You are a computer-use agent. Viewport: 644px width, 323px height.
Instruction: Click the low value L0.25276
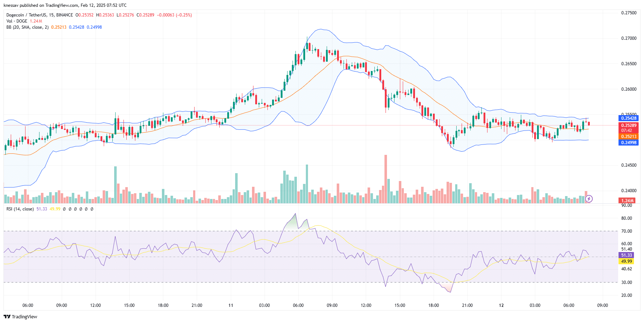125,15
